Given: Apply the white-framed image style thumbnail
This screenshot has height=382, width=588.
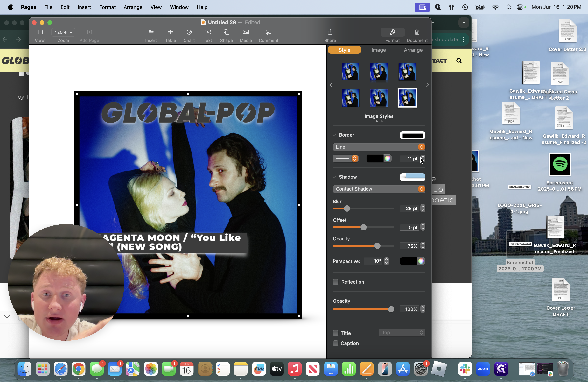Looking at the screenshot, I should (407, 98).
